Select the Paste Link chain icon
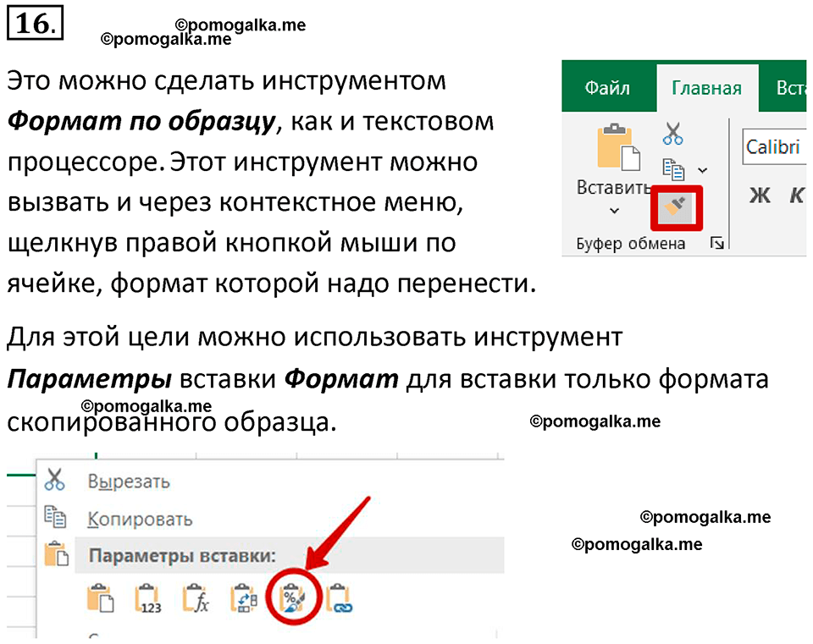The height and width of the screenshot is (644, 813). (339, 599)
